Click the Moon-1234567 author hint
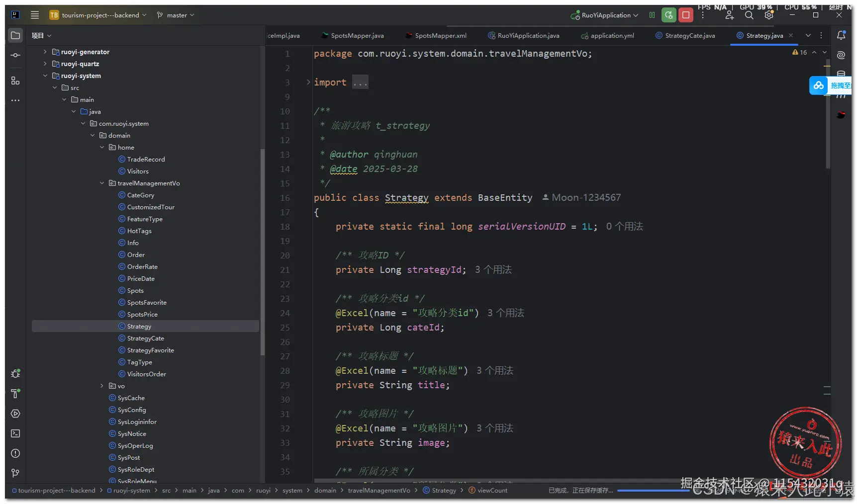Screen dimensions: 857x504 581,197
